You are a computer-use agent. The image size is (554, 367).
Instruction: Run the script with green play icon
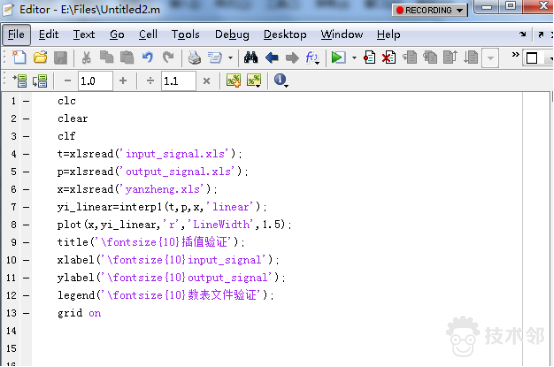pos(338,57)
